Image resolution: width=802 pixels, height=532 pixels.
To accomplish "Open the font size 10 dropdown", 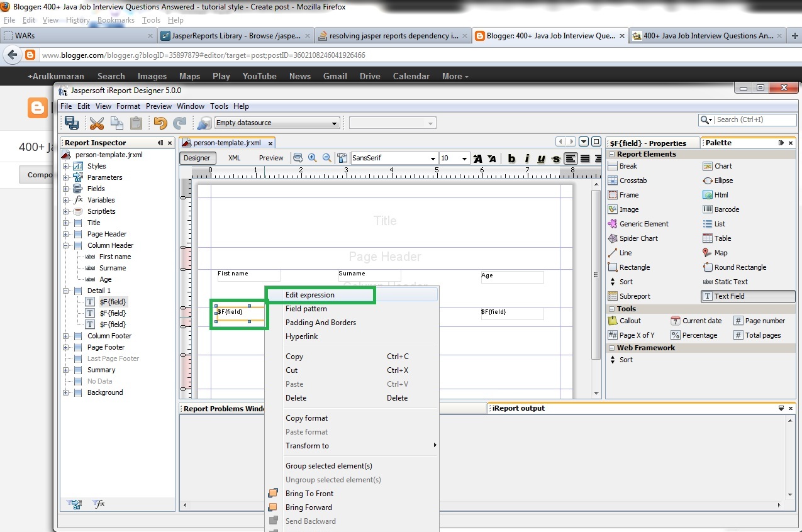I will (465, 158).
